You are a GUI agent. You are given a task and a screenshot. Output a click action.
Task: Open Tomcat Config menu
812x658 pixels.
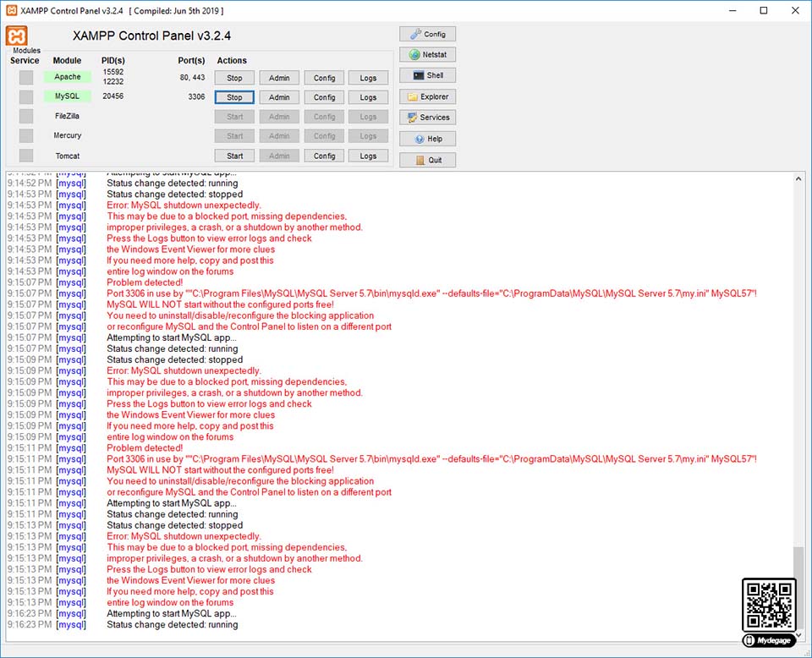(x=324, y=156)
